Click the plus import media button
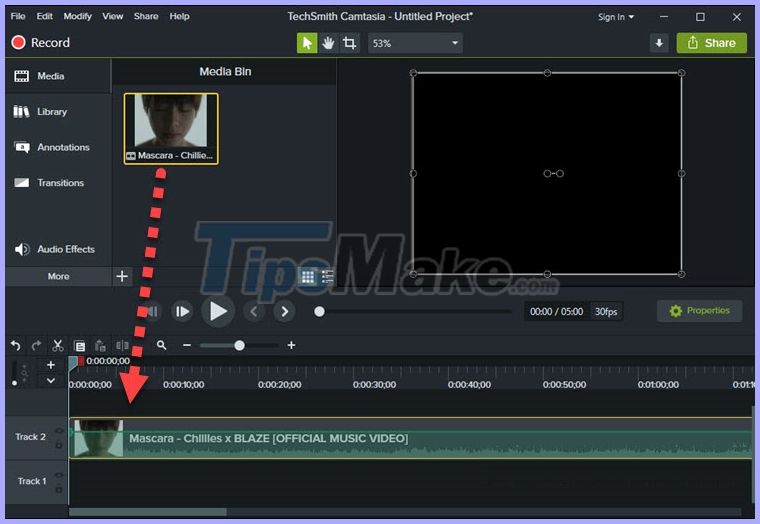Viewport: 760px width, 524px height. point(122,276)
